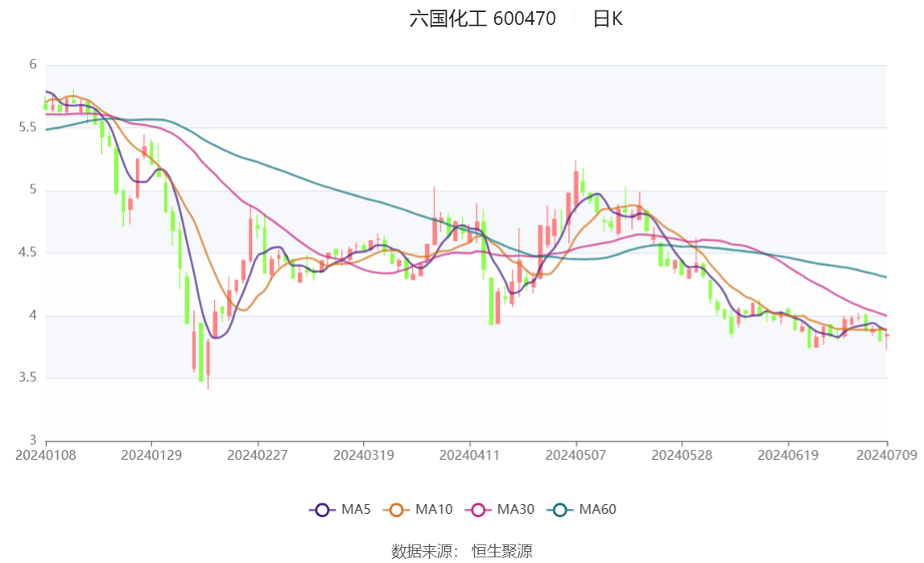This screenshot has height=563, width=924.
Task: Toggle the MA10 orange legend marker
Action: (x=397, y=510)
